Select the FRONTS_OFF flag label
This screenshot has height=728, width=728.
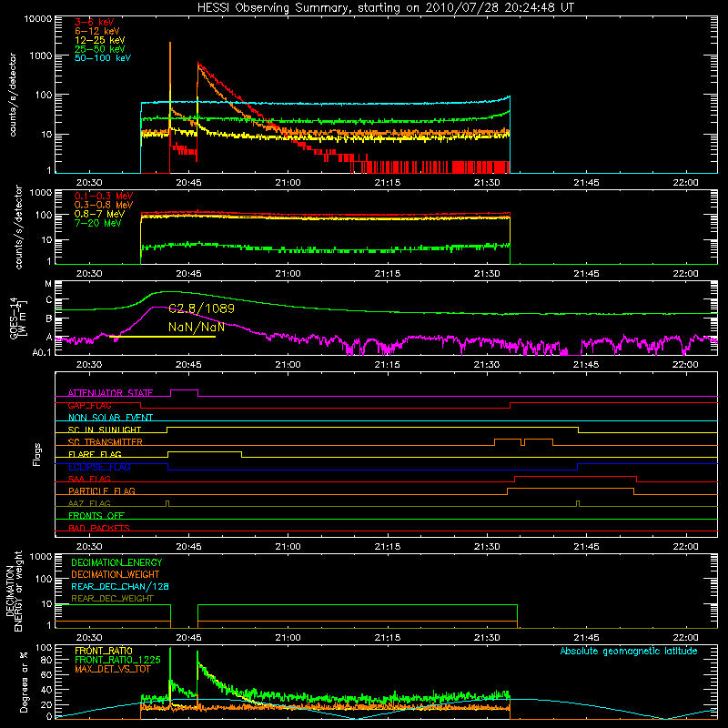coord(96,515)
